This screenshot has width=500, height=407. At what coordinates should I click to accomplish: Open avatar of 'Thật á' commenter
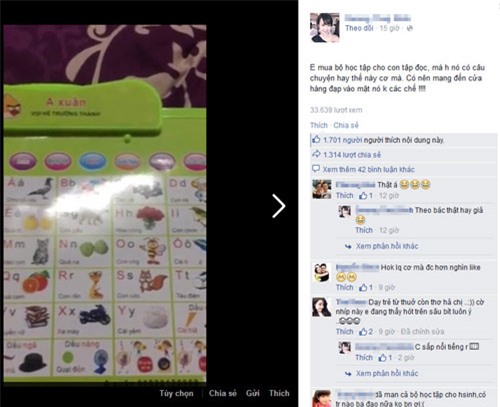click(322, 189)
